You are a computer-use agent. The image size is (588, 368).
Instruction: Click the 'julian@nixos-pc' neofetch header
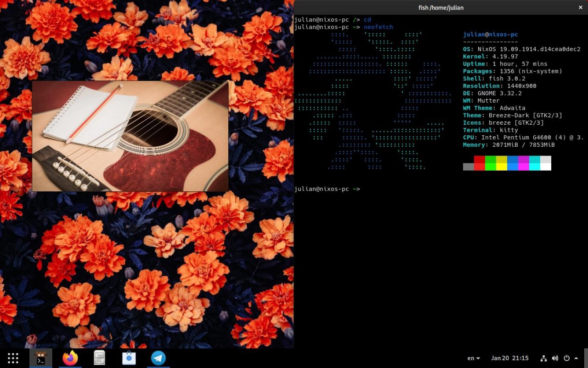(x=491, y=34)
